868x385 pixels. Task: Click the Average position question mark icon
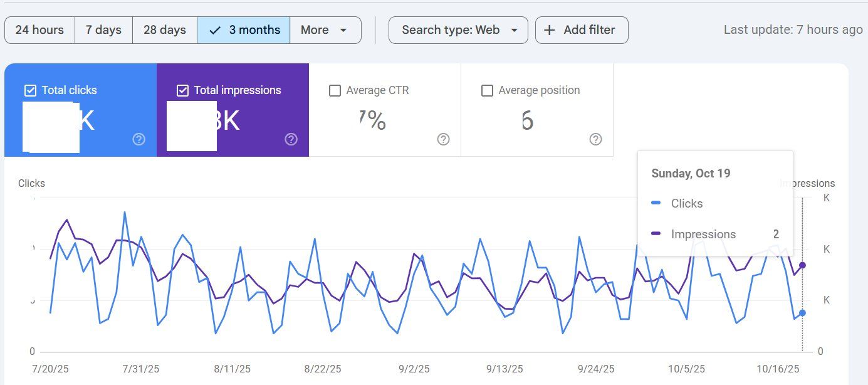(x=595, y=139)
